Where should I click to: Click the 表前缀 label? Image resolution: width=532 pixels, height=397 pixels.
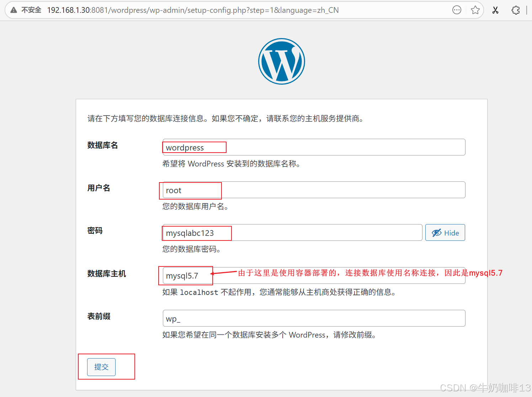pyautogui.click(x=99, y=316)
